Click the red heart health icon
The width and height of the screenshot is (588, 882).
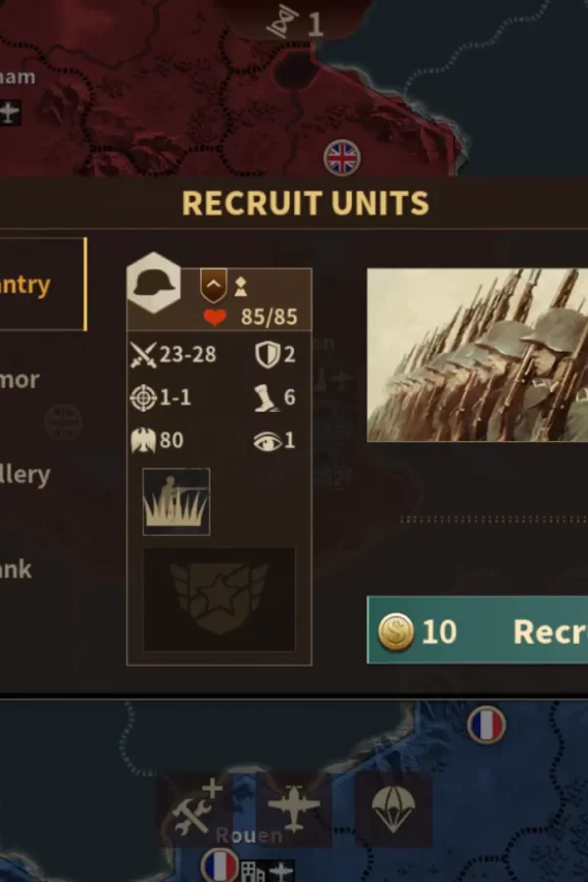coord(215,318)
